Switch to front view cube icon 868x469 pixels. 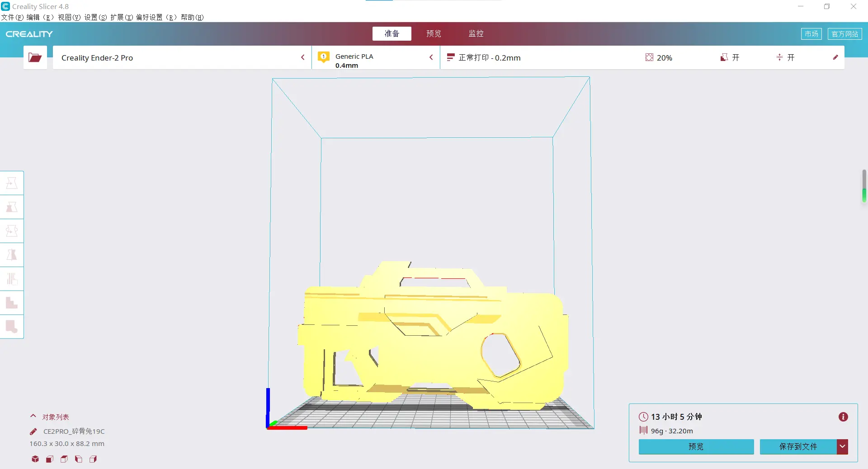50,459
